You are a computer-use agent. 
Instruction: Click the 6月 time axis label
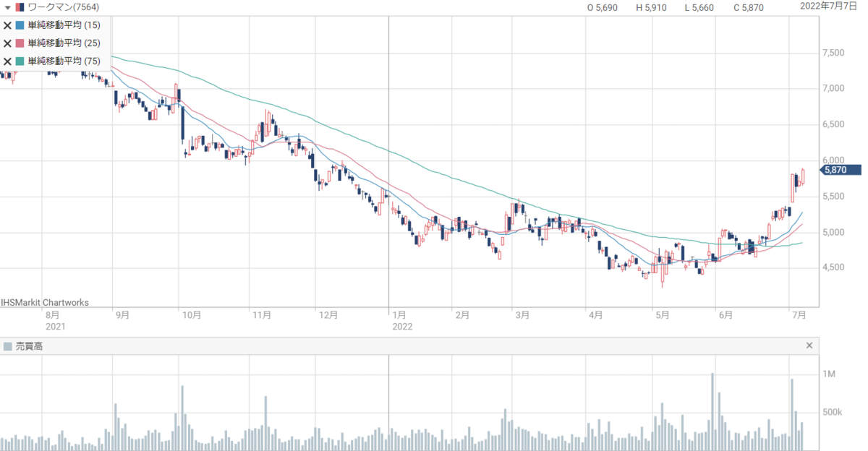pyautogui.click(x=726, y=315)
